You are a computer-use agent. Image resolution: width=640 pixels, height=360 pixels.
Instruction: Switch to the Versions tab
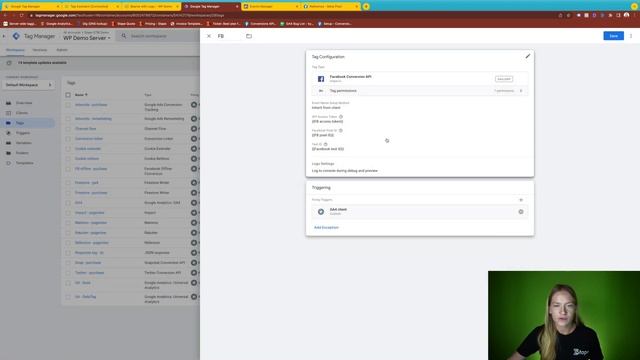click(40, 50)
